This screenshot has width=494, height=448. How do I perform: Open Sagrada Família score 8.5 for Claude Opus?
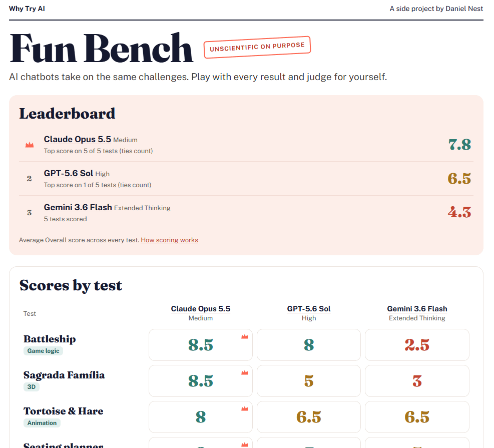tap(200, 381)
